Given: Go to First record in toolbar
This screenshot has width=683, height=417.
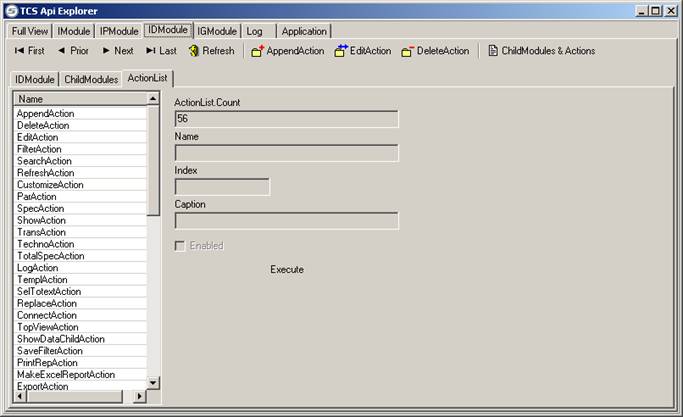Looking at the screenshot, I should (x=29, y=51).
